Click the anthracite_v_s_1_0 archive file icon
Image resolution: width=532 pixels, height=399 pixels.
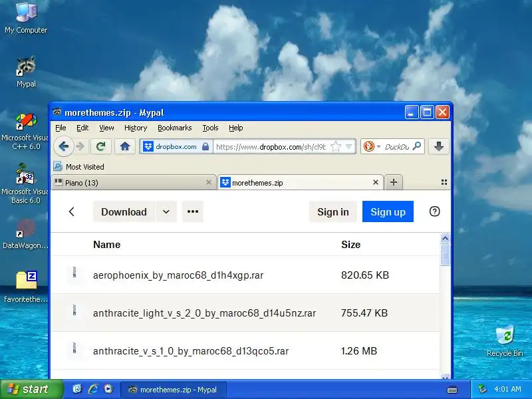coord(74,348)
